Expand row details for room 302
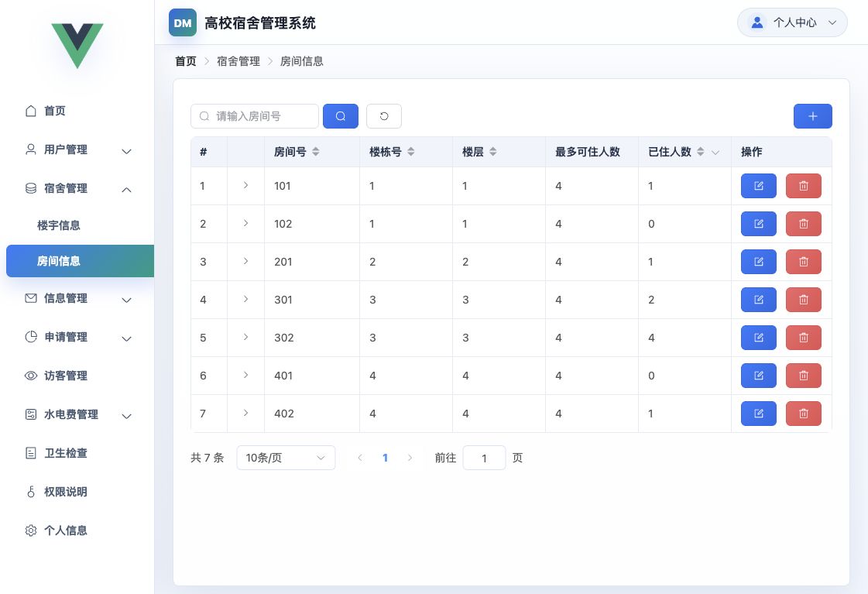 click(245, 337)
